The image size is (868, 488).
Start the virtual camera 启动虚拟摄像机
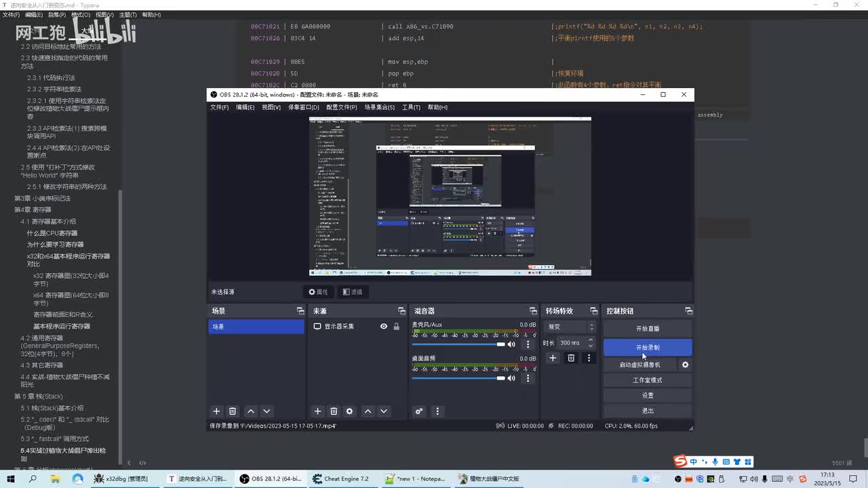click(x=639, y=365)
